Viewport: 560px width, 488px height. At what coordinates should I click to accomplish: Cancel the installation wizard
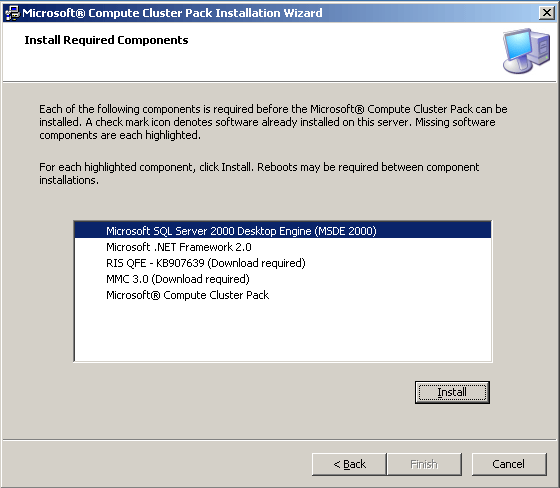[x=509, y=464]
